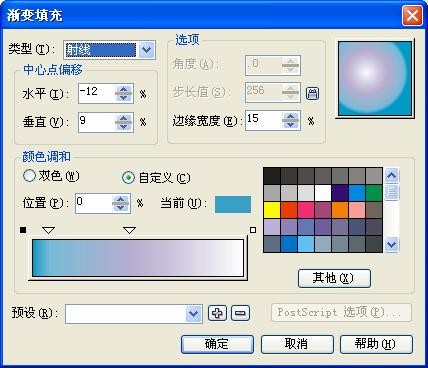Pick the yellow palette swatch

click(272, 210)
